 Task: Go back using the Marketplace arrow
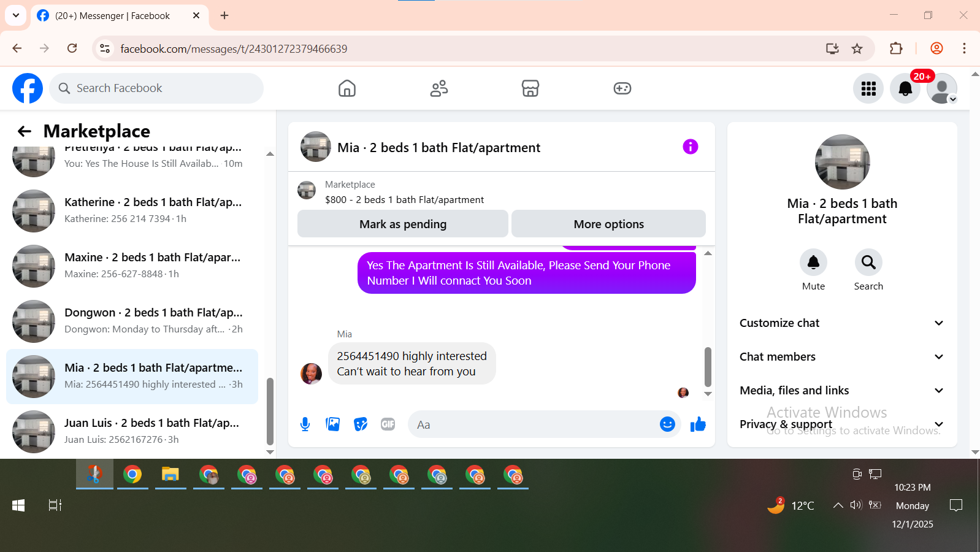[25, 131]
